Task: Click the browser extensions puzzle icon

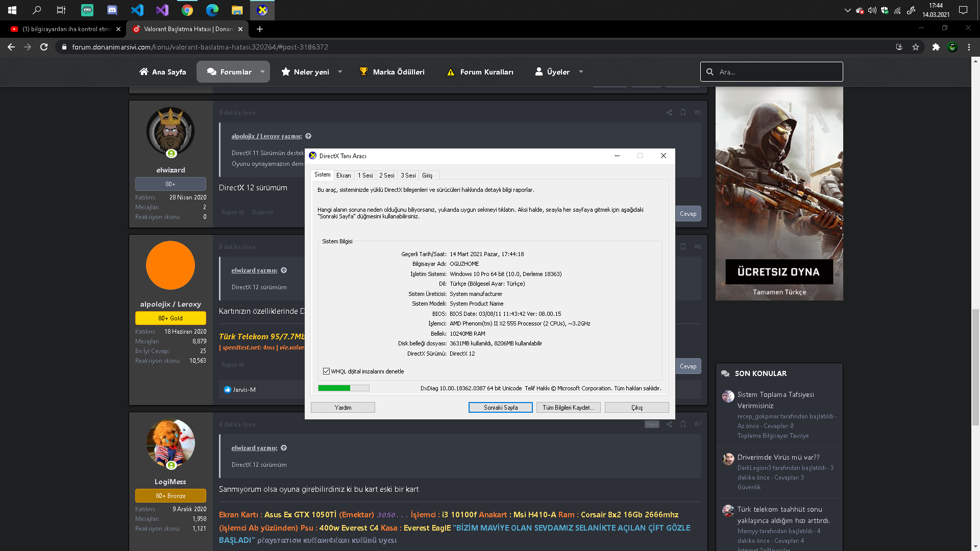Action: coord(936,47)
